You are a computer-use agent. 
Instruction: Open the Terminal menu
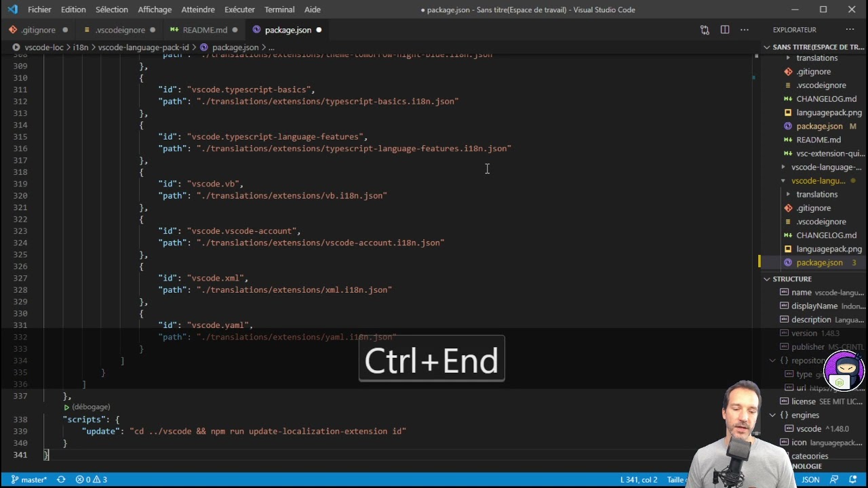coord(279,9)
